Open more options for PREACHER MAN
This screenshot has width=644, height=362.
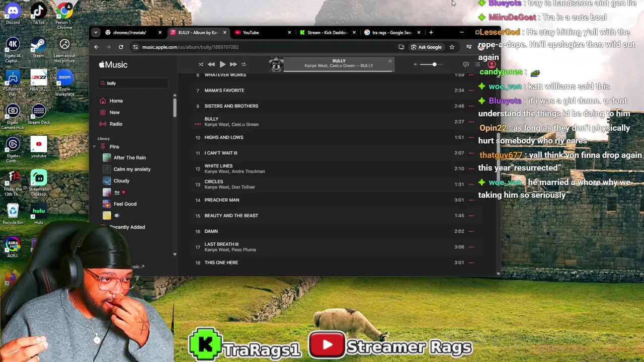coord(471,200)
